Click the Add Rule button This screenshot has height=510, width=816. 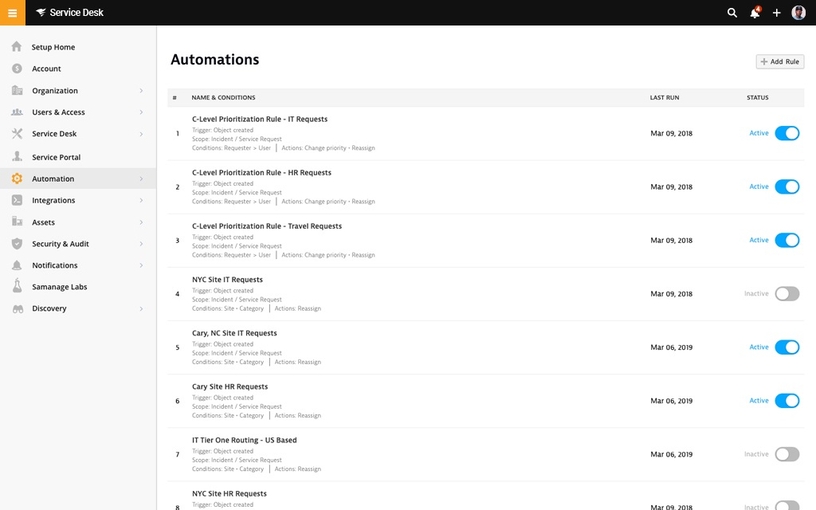coord(780,62)
